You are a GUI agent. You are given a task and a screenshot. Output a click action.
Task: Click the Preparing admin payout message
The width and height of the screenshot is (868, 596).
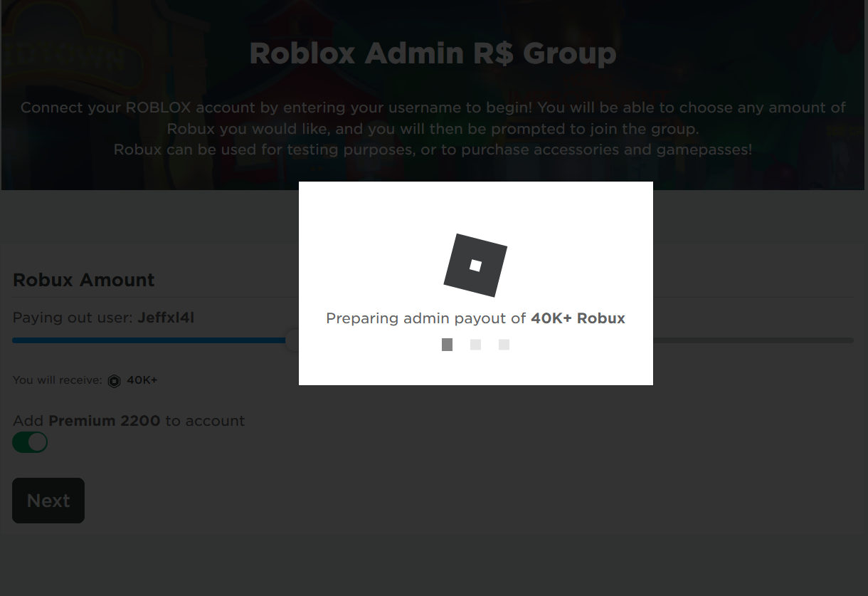click(475, 318)
